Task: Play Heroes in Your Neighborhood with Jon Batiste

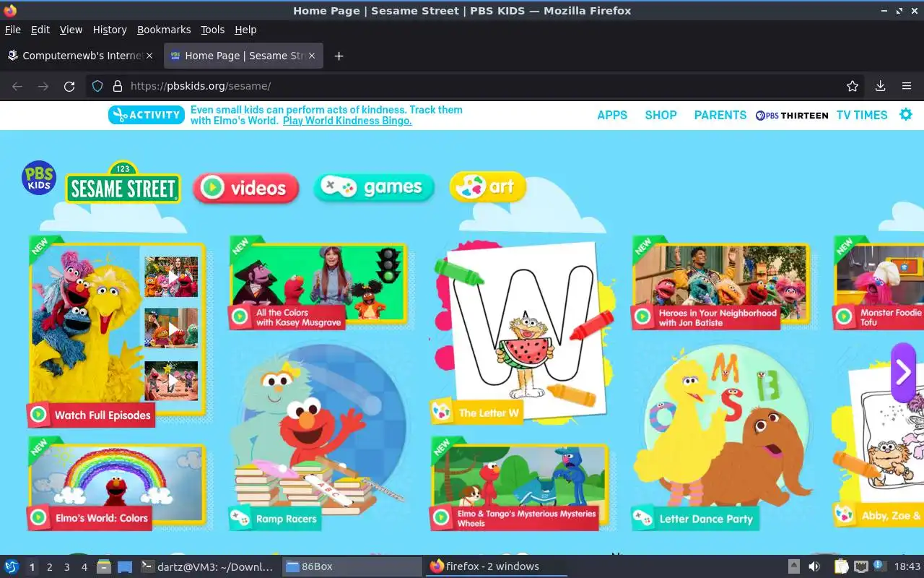Action: point(720,285)
